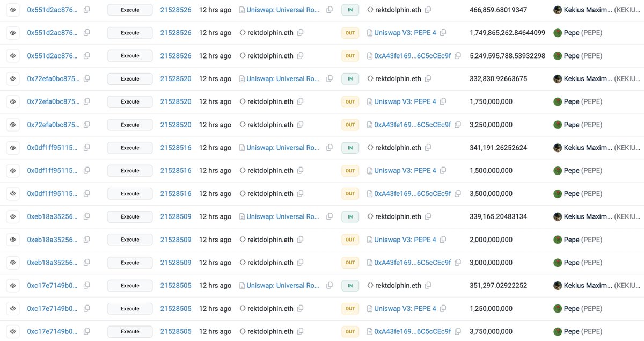Open Pepe (PEPE) token in the 1,750,000,000 row
Image resolution: width=644 pixels, height=341 pixels.
pos(583,101)
